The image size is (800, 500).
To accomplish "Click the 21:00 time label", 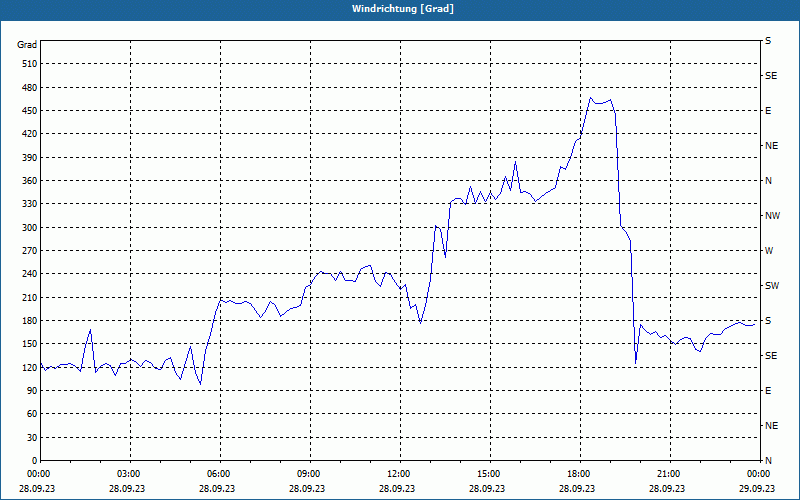I will tap(667, 473).
